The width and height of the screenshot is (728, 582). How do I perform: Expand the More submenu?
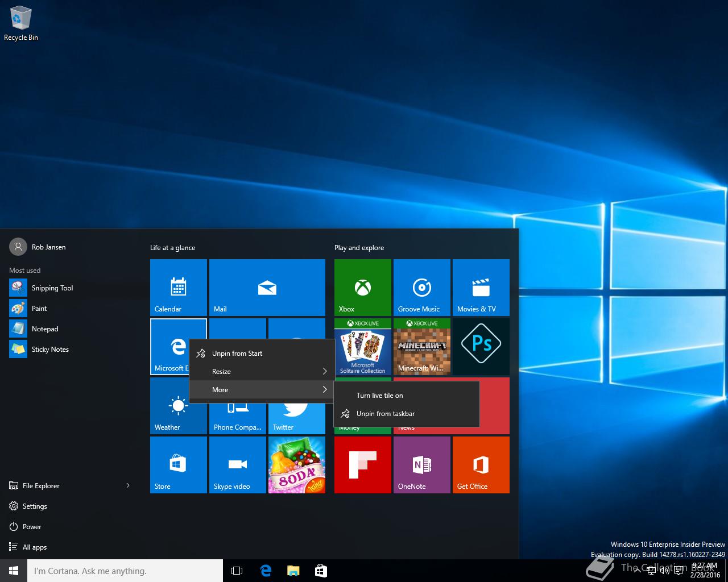(262, 390)
